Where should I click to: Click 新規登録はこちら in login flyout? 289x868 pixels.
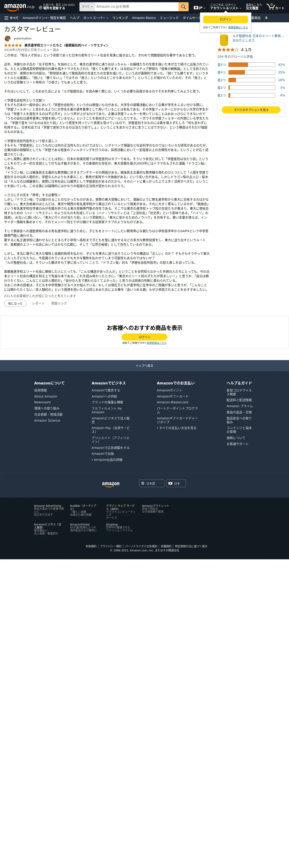[238, 28]
